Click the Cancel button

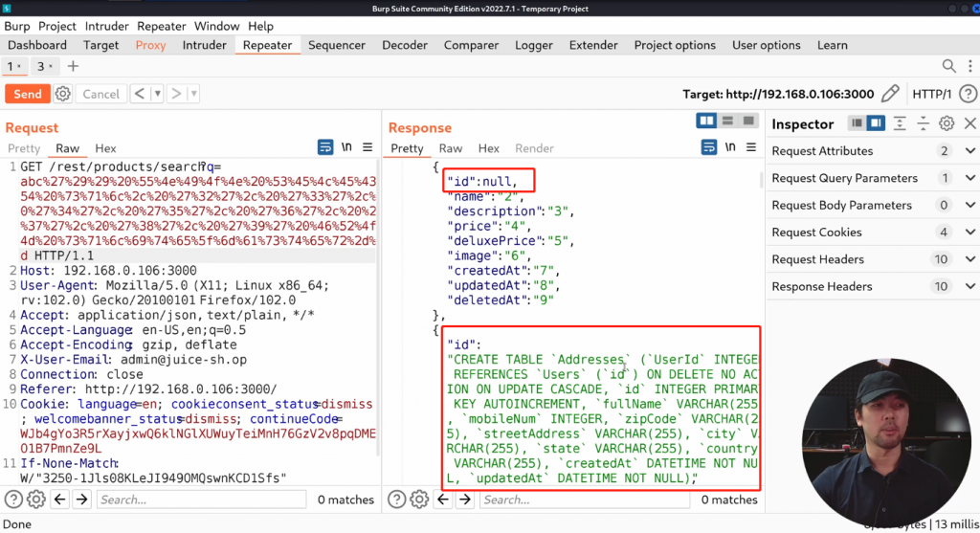100,94
